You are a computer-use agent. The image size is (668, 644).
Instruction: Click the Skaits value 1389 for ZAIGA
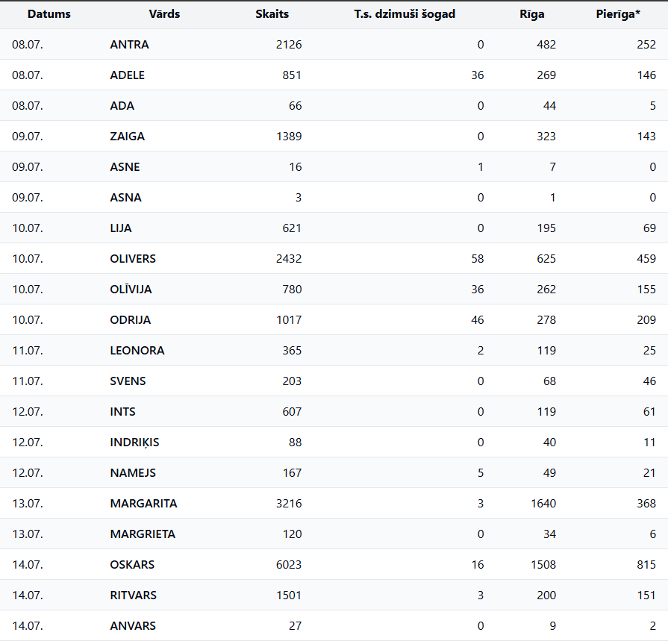(x=289, y=137)
